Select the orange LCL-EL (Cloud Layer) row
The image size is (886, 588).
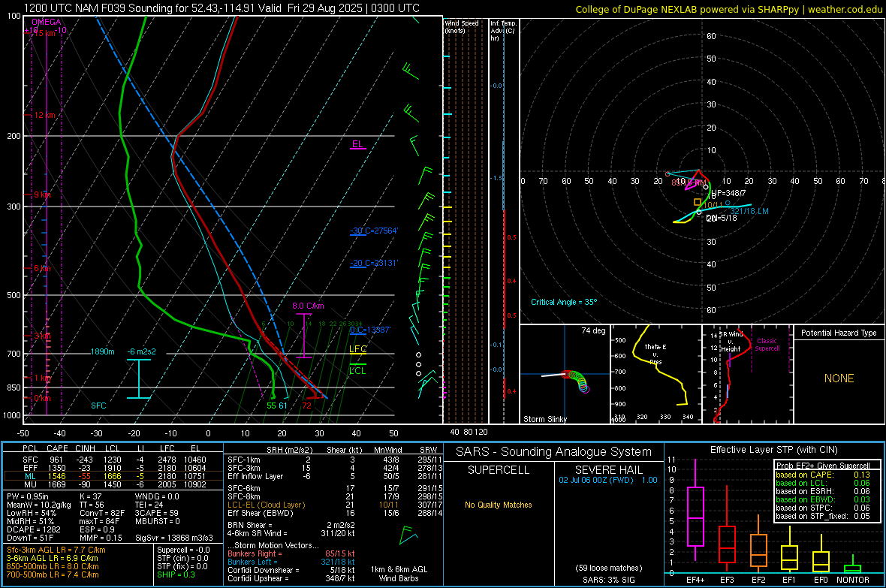tap(335, 505)
